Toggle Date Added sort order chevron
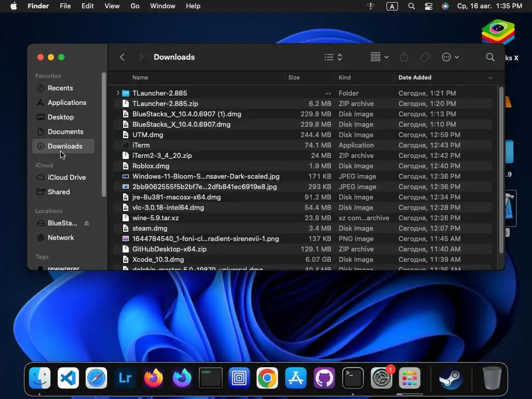The height and width of the screenshot is (399, 532). [490, 78]
